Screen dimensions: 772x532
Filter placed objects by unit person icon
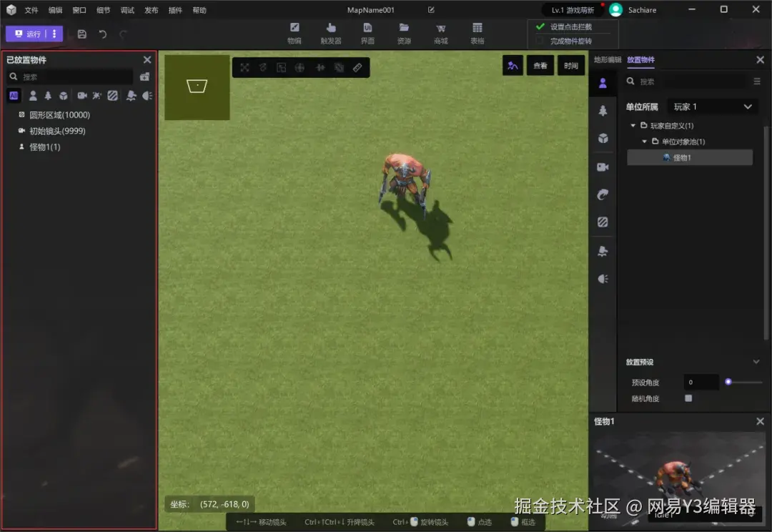pyautogui.click(x=33, y=96)
